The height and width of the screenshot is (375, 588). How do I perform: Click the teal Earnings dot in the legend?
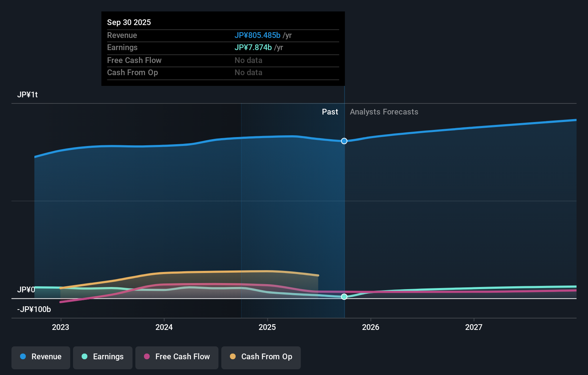[84, 357]
